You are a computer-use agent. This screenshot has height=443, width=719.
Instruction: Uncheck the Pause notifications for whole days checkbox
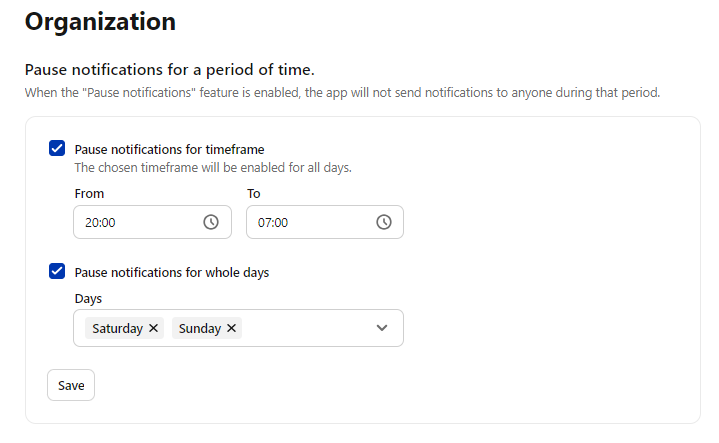click(x=57, y=271)
